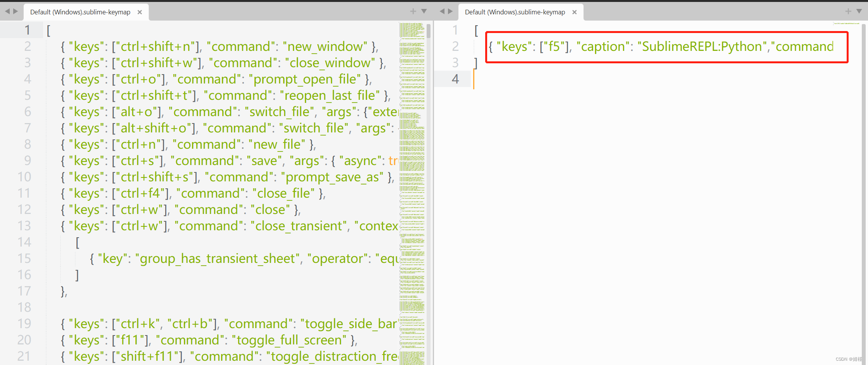Click the closing bracket on right pane line 3
Screen dimensions: 868x365
(476, 63)
